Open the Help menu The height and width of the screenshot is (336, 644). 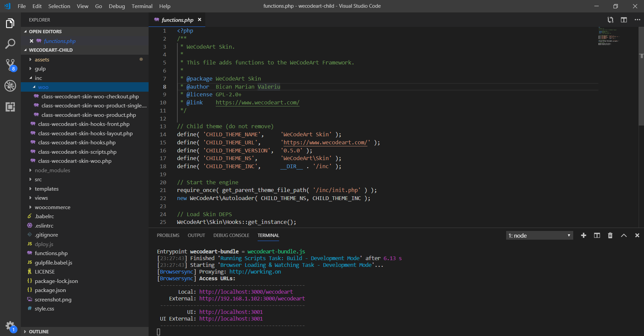pos(165,6)
